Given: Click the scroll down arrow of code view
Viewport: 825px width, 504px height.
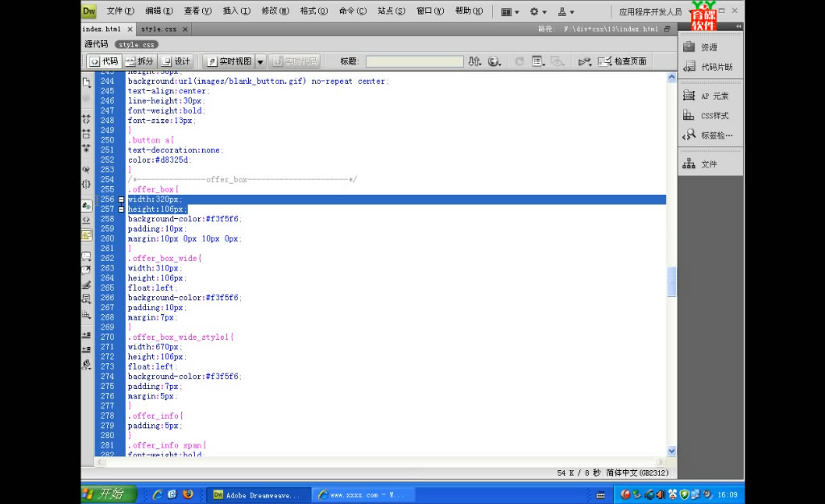Looking at the screenshot, I should pos(671,451).
